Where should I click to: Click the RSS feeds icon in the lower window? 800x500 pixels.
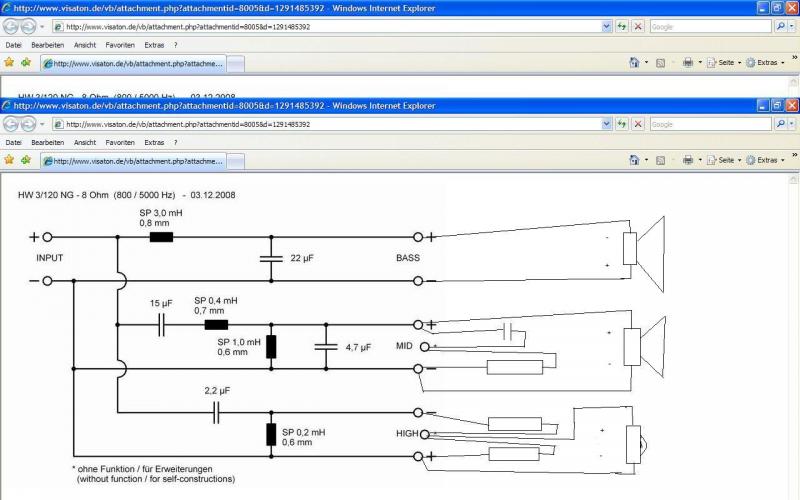pyautogui.click(x=661, y=160)
